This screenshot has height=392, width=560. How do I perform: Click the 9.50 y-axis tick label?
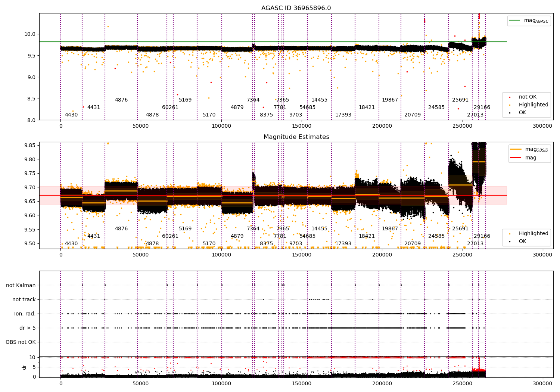coord(30,244)
